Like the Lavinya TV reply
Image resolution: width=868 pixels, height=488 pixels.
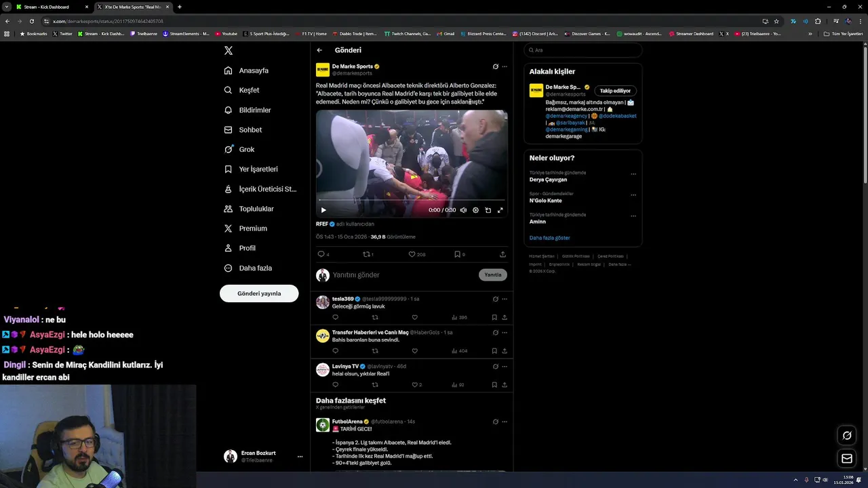tap(415, 385)
